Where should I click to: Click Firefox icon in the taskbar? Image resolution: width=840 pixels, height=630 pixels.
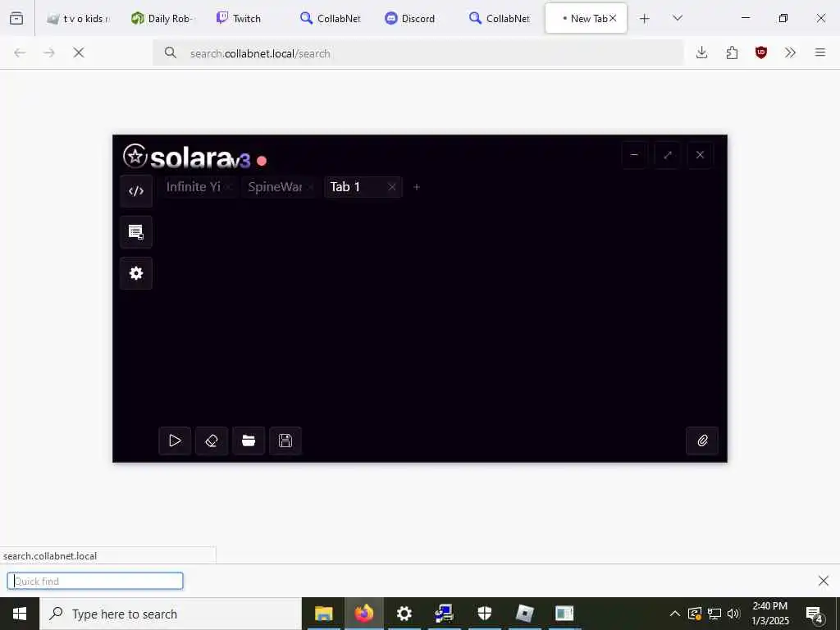[x=363, y=614]
